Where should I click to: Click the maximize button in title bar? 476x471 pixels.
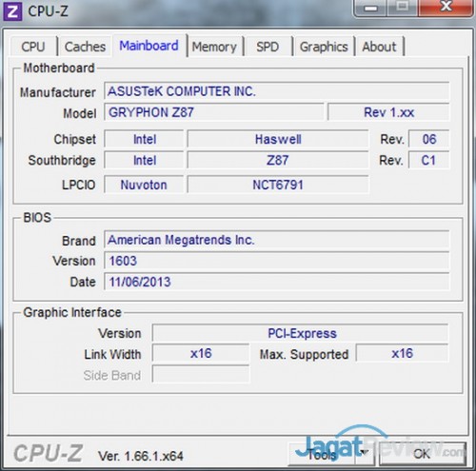403,8
